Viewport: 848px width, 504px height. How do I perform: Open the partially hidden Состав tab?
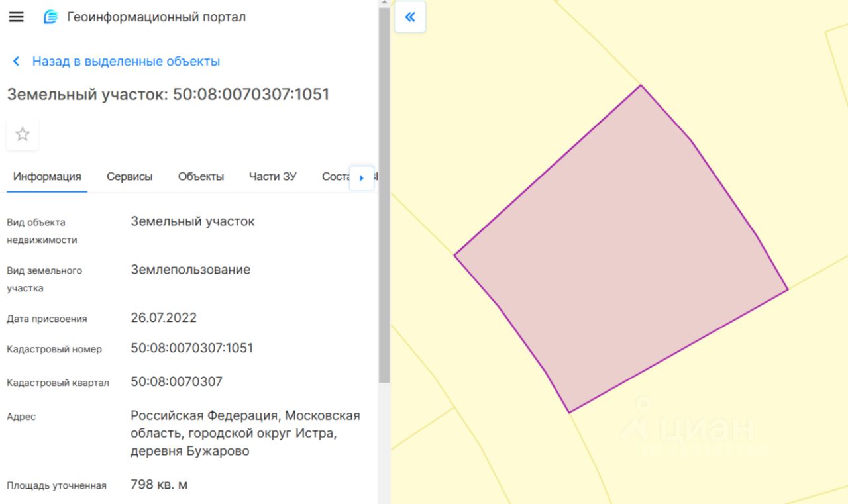(x=335, y=177)
